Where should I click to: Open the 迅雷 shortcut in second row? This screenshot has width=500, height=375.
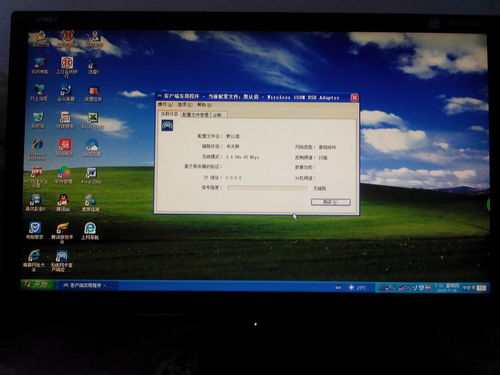(x=93, y=67)
